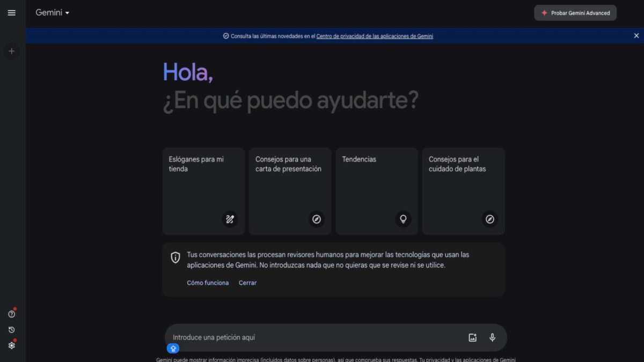Image resolution: width=644 pixels, height=362 pixels.
Task: Click the verified check icon in banner
Action: pos(226,36)
